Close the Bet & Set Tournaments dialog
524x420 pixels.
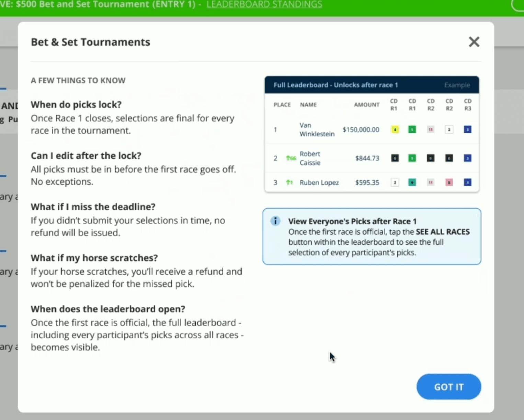pos(474,42)
